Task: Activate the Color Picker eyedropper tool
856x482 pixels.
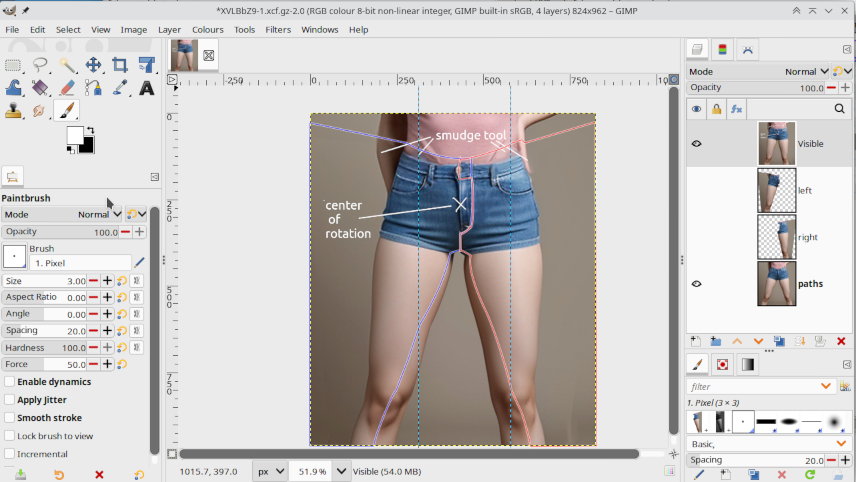Action: tap(120, 88)
